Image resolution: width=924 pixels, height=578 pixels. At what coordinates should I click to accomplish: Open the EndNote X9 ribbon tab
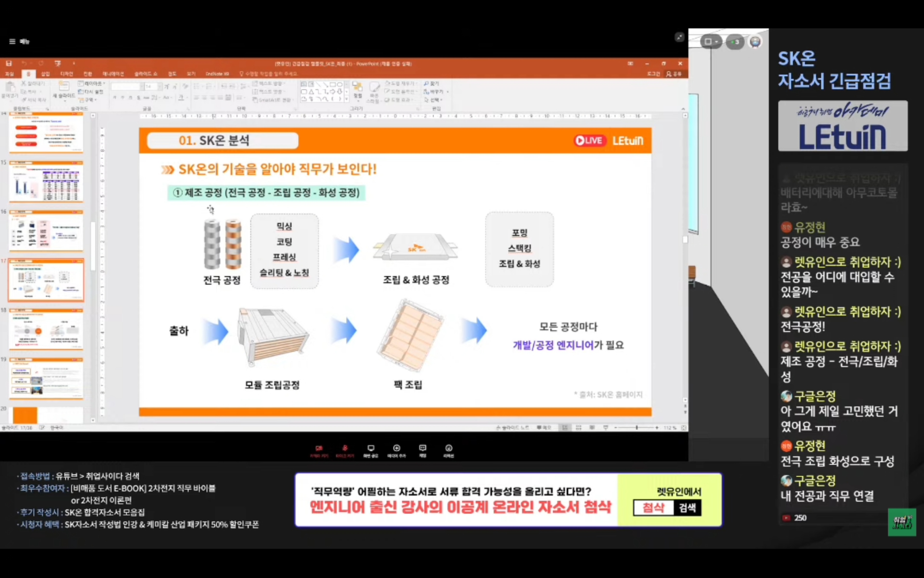(x=217, y=74)
